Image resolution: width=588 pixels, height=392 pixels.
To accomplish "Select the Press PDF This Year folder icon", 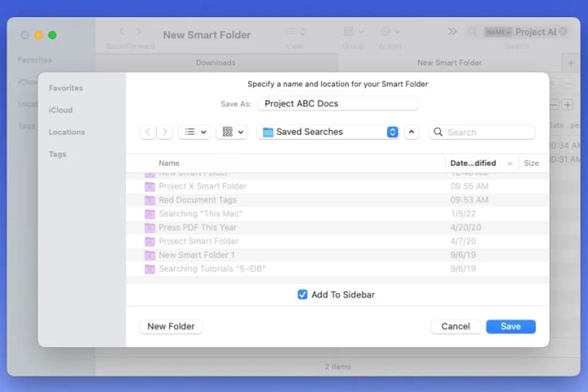I will (150, 228).
